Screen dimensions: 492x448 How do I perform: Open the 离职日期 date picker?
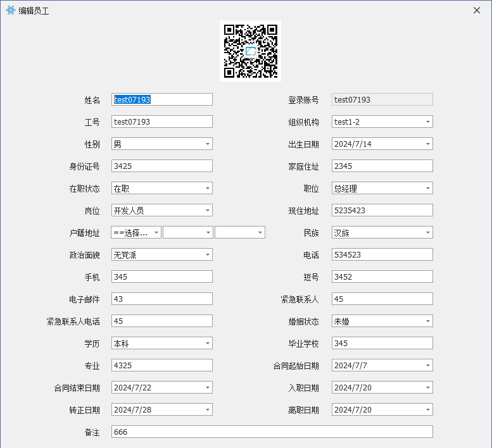pyautogui.click(x=382, y=410)
